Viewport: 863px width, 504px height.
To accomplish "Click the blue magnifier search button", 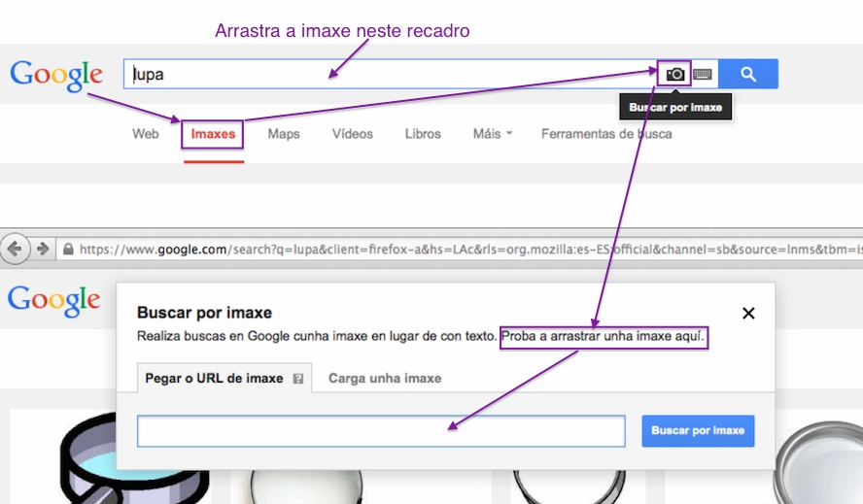I will click(748, 74).
